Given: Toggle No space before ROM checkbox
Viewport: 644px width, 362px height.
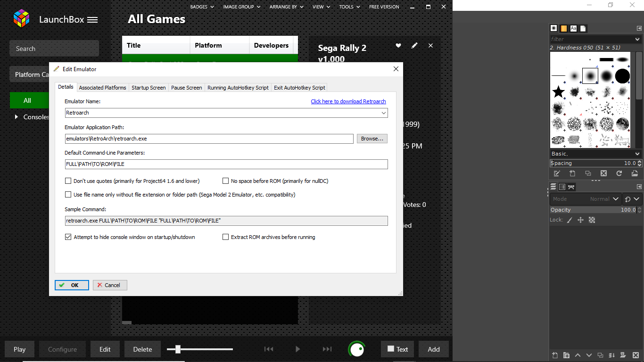Looking at the screenshot, I should point(225,181).
